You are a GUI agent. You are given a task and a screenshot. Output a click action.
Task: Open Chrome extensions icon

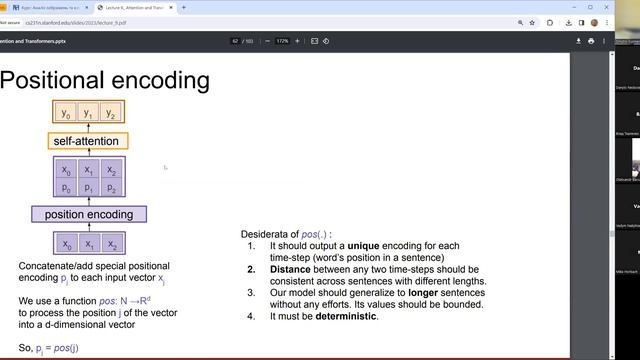point(550,23)
